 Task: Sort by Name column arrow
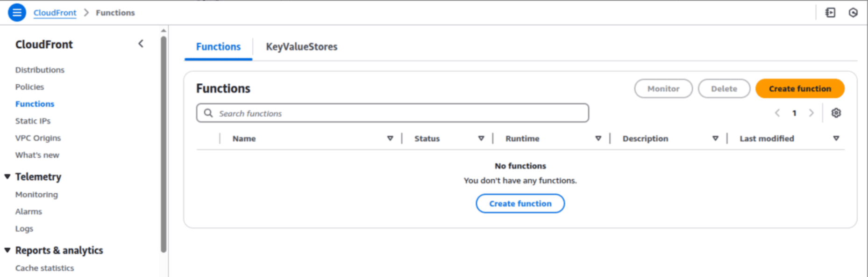pyautogui.click(x=390, y=138)
